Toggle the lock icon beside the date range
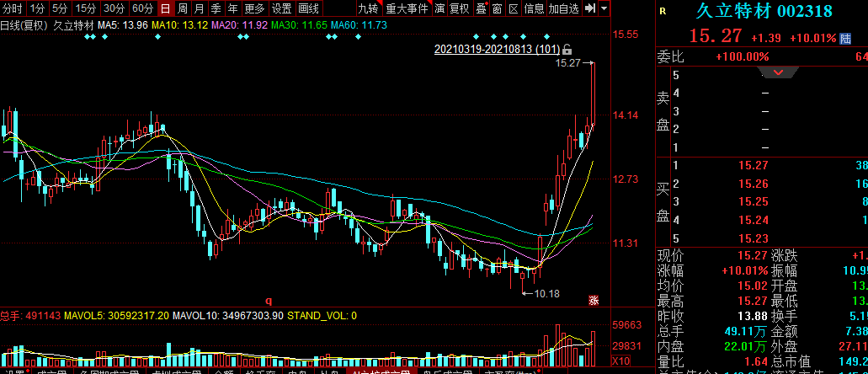868x374 pixels. coord(567,49)
